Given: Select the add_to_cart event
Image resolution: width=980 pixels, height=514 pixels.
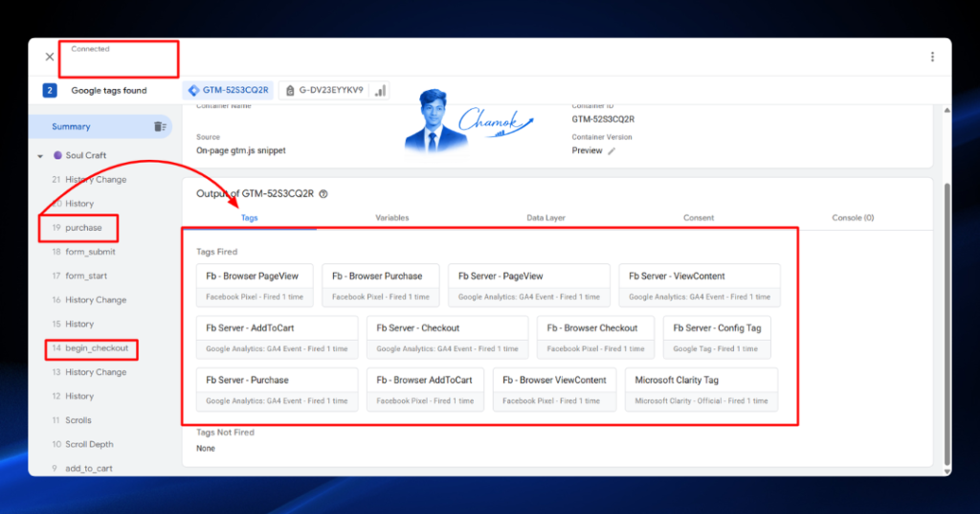Looking at the screenshot, I should point(82,468).
